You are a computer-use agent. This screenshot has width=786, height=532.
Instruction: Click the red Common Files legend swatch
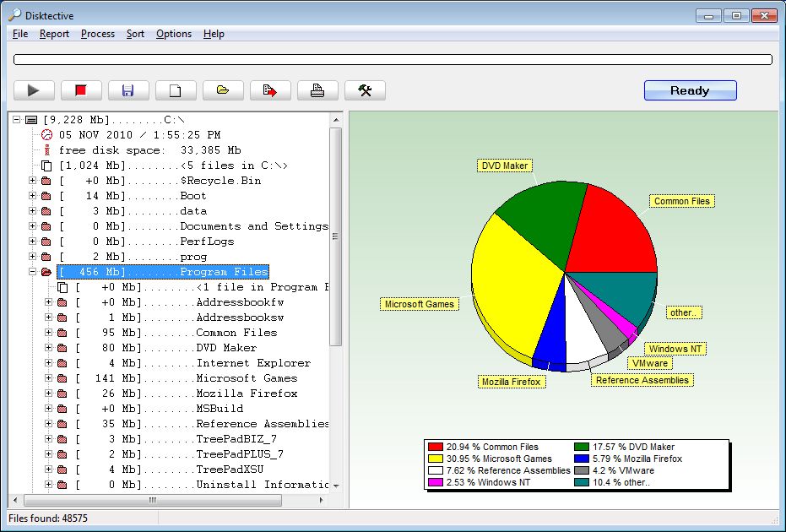tap(436, 446)
